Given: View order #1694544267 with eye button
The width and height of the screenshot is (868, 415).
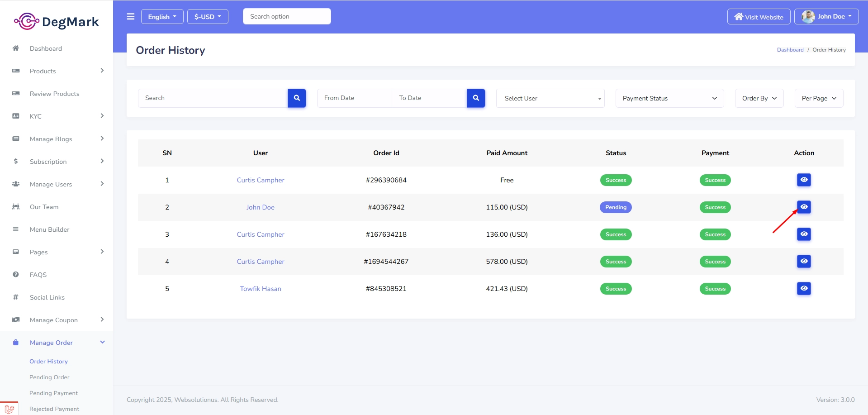Looking at the screenshot, I should [x=803, y=262].
